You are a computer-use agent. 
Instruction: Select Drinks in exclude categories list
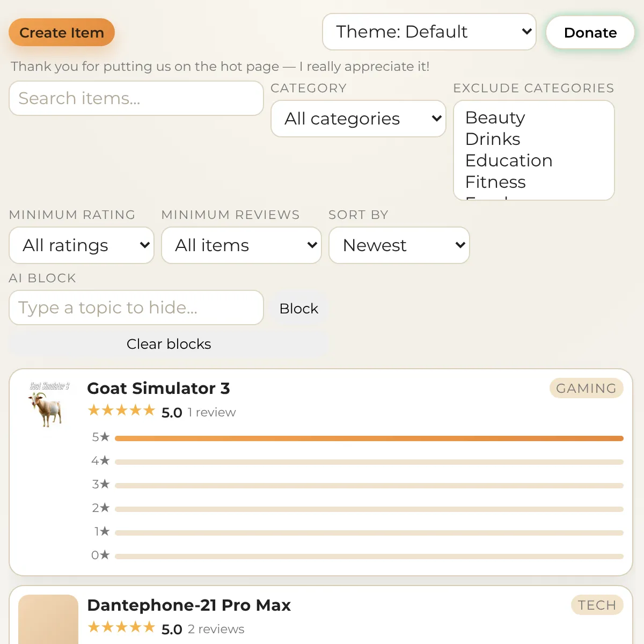pos(493,139)
